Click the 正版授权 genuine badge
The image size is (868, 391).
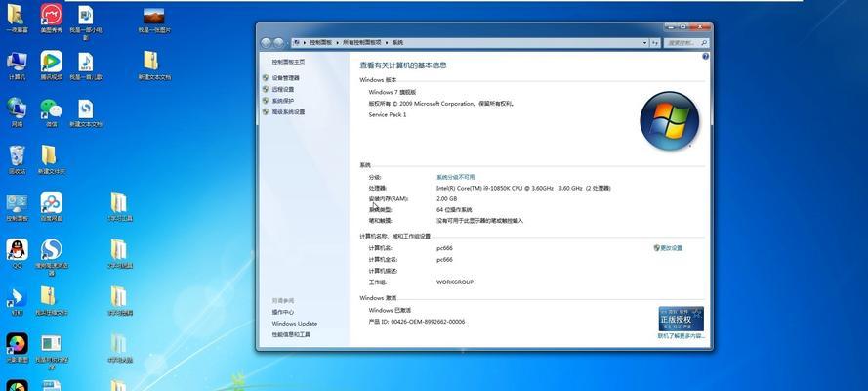click(x=681, y=319)
